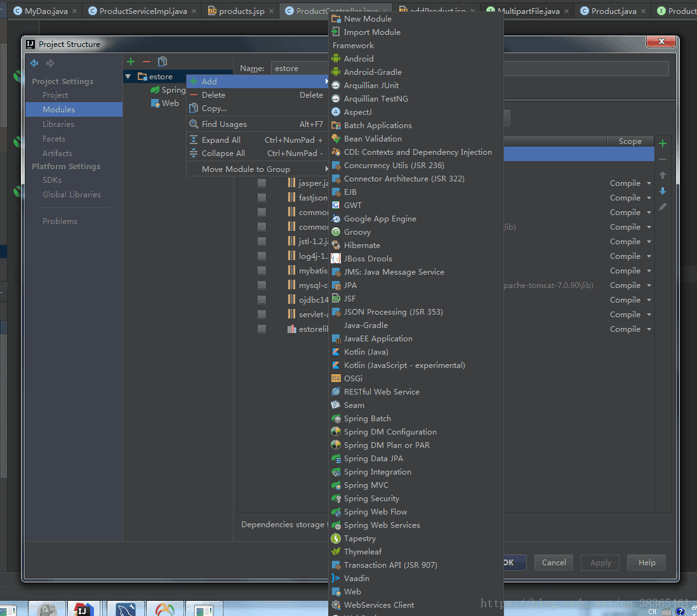
Task: Click the Hibernate framework icon
Action: [x=336, y=245]
